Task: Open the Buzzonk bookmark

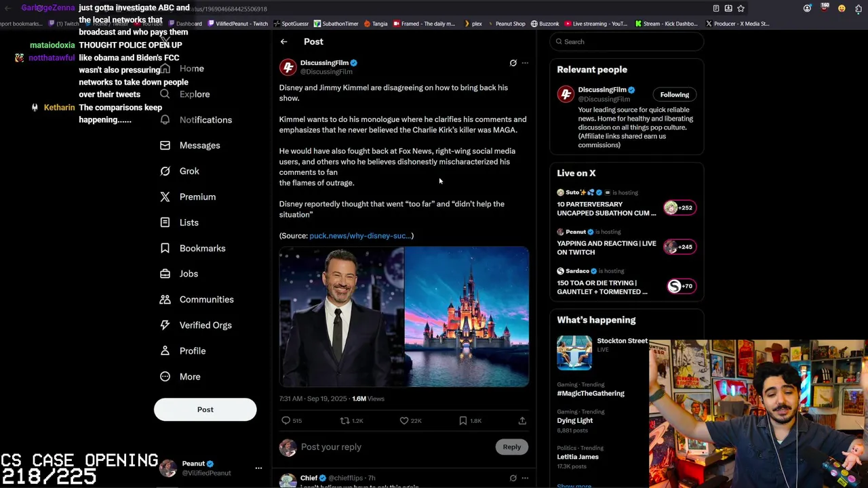Action: coord(545,24)
